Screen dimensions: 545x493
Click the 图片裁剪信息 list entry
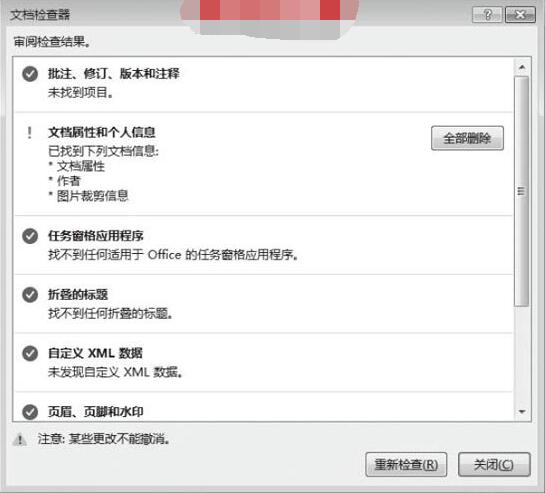pos(92,196)
